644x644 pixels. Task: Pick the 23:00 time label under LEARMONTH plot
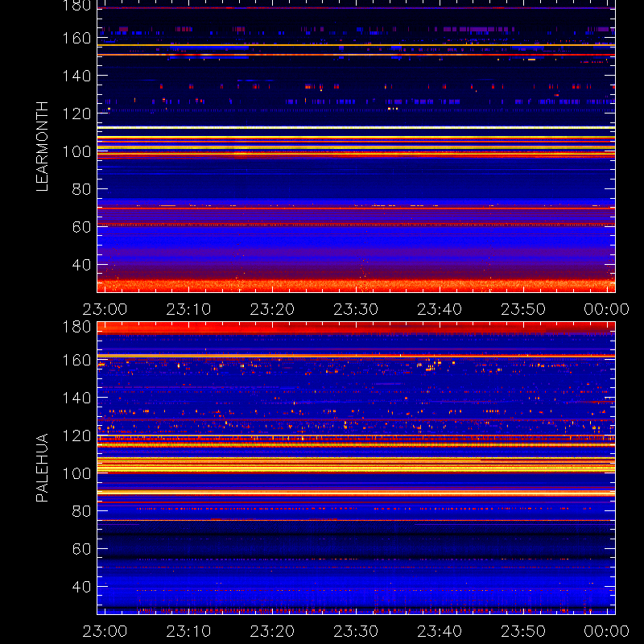(105, 309)
